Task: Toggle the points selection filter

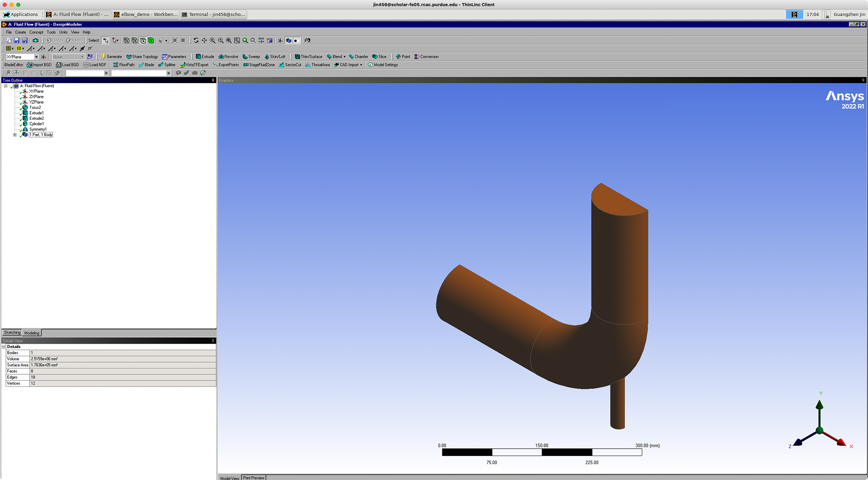Action: point(126,40)
